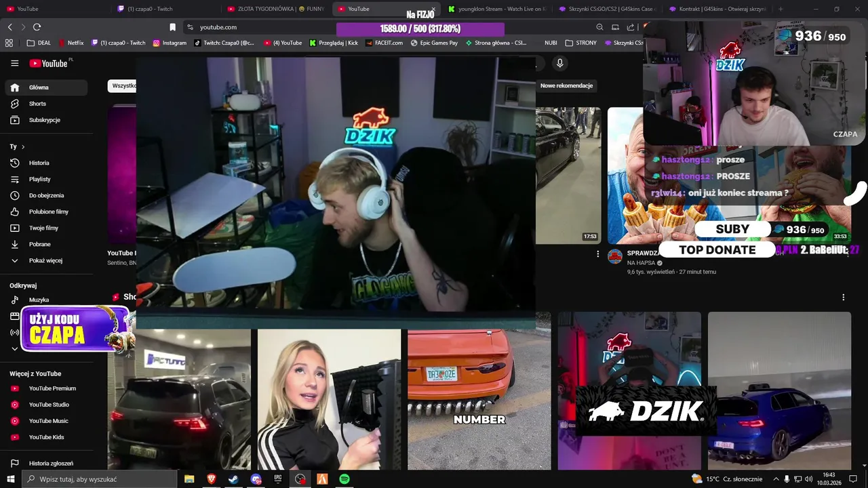Switch to the Kontrakt | G4Skins tab
This screenshot has height=488, width=868.
pos(717,9)
